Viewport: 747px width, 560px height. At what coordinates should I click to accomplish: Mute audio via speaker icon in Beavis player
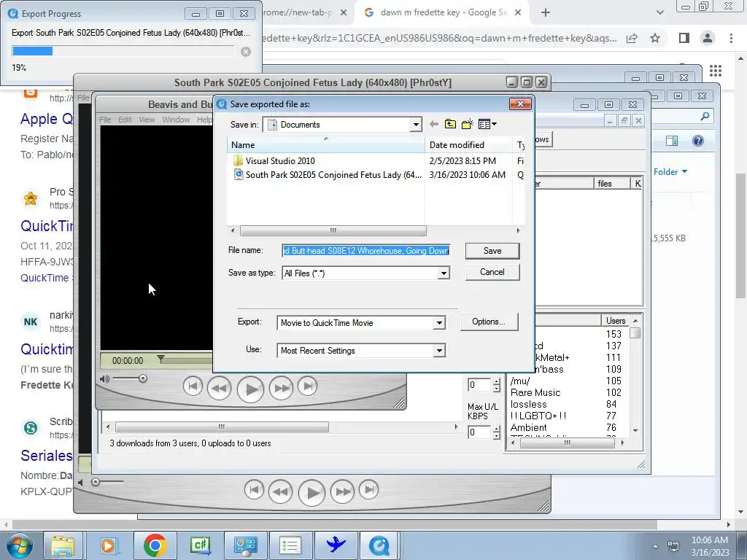pos(104,379)
